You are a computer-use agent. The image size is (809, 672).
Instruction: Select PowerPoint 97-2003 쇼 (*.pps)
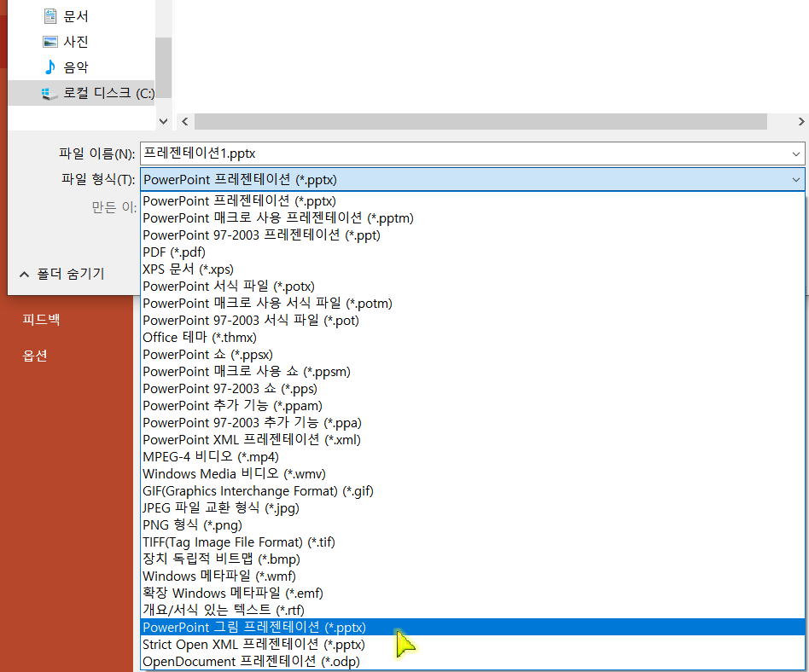[x=473, y=389]
